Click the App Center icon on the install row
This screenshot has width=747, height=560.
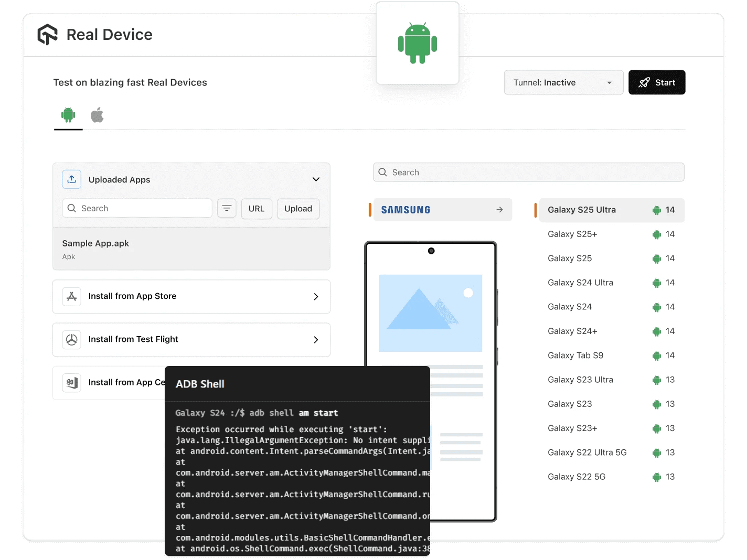tap(71, 383)
